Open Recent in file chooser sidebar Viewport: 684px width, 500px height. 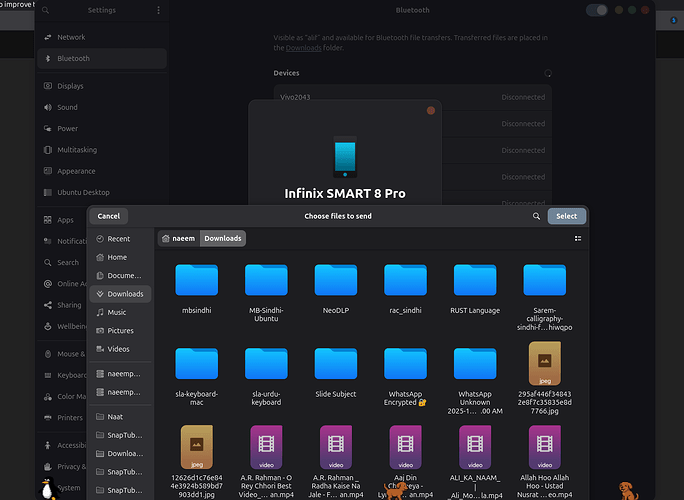click(120, 239)
